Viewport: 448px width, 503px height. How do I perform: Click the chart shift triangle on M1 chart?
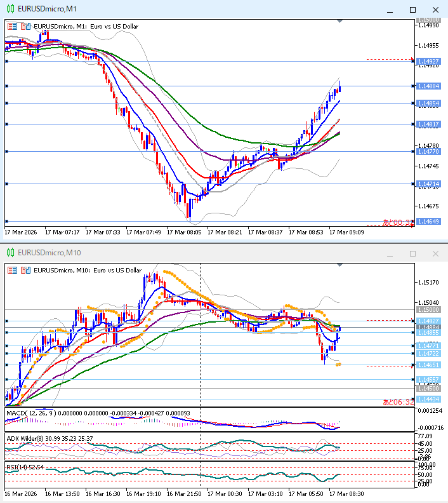click(x=340, y=21)
